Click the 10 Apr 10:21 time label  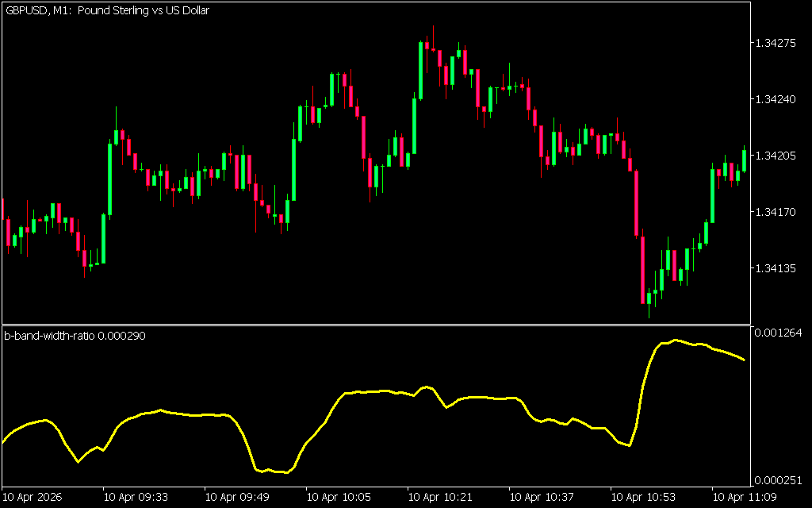tap(441, 498)
